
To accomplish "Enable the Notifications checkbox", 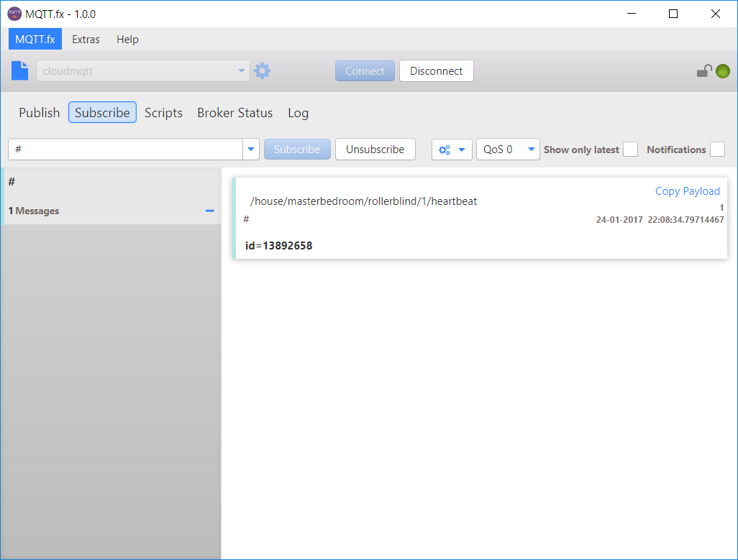I will 717,150.
